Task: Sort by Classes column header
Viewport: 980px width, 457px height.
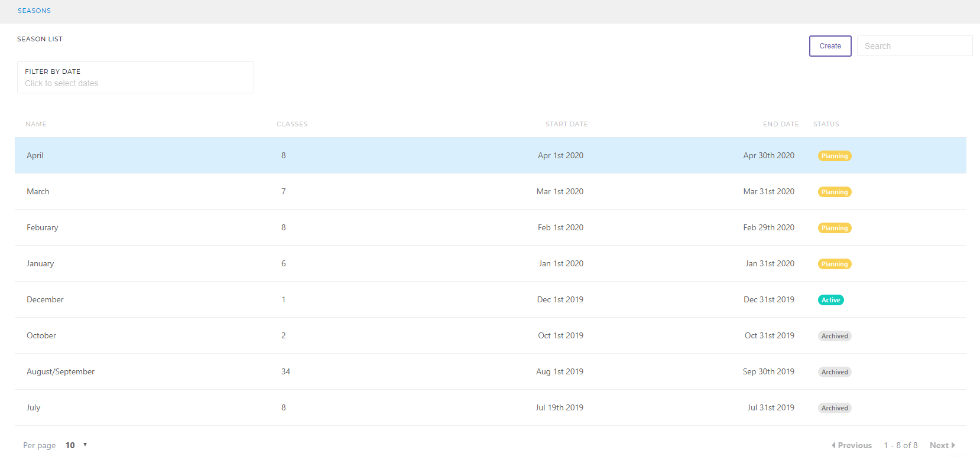Action: (292, 124)
